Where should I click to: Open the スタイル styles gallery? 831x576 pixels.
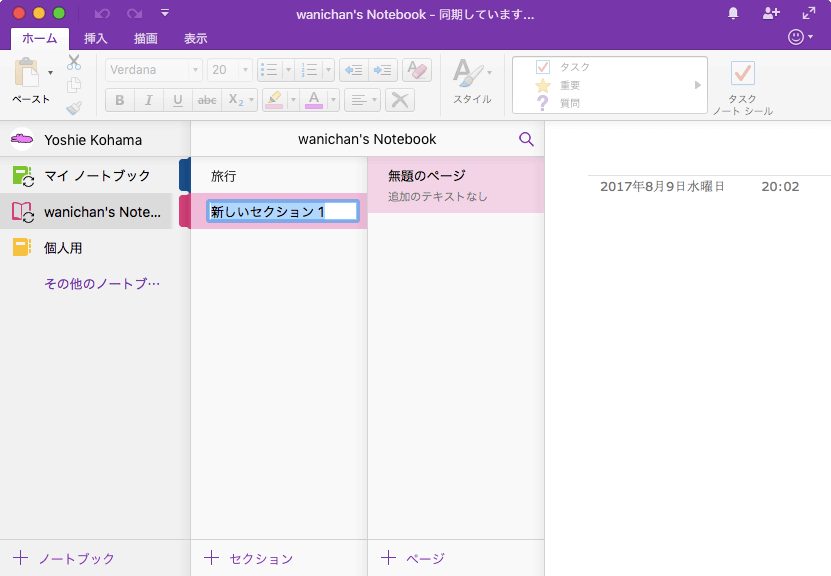pos(472,81)
